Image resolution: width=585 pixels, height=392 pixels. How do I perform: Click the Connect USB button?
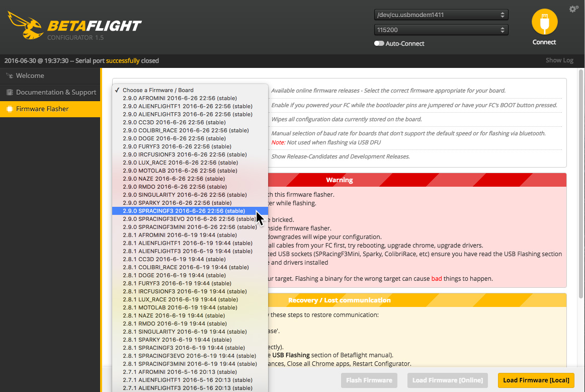click(544, 22)
